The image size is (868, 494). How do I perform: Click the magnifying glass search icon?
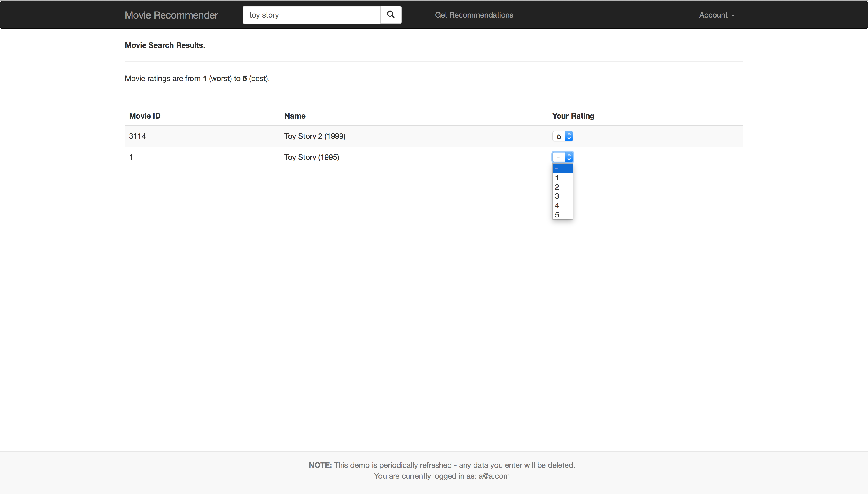[x=391, y=15]
